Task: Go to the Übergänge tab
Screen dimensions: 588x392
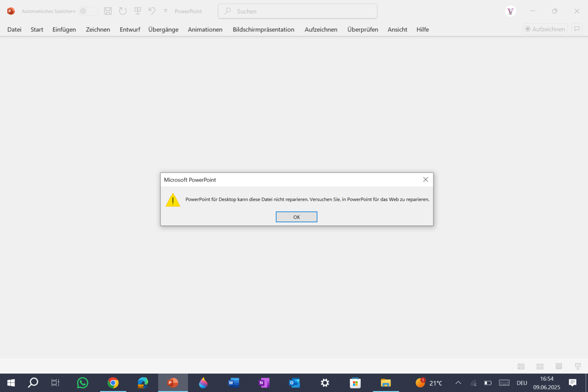Action: [163, 29]
